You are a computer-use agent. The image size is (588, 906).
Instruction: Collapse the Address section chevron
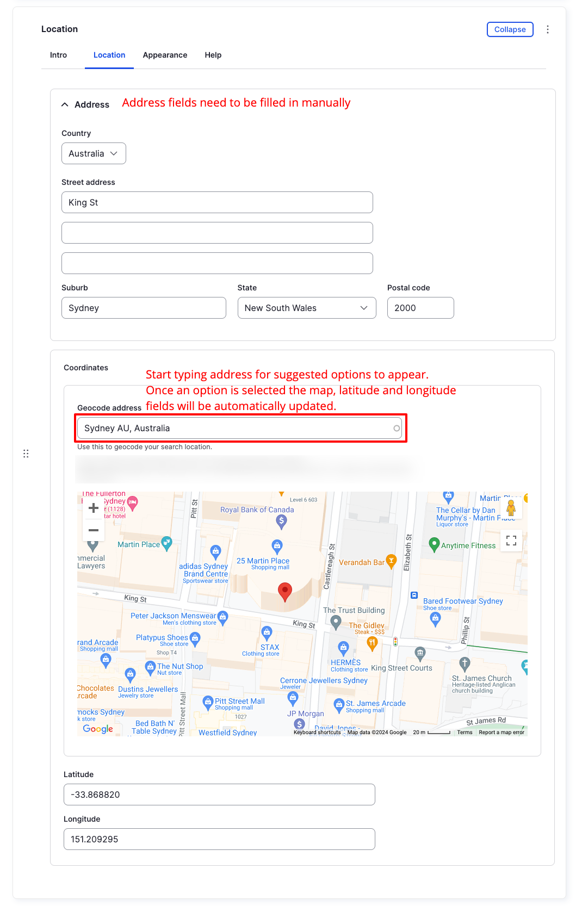[65, 104]
